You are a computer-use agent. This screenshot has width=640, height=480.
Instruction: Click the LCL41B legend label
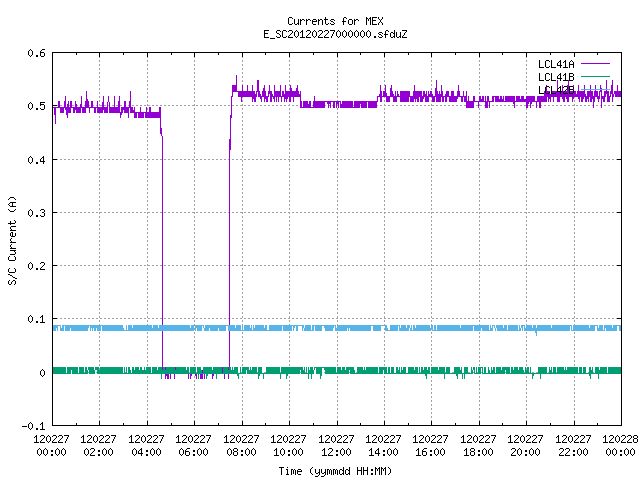tap(556, 77)
